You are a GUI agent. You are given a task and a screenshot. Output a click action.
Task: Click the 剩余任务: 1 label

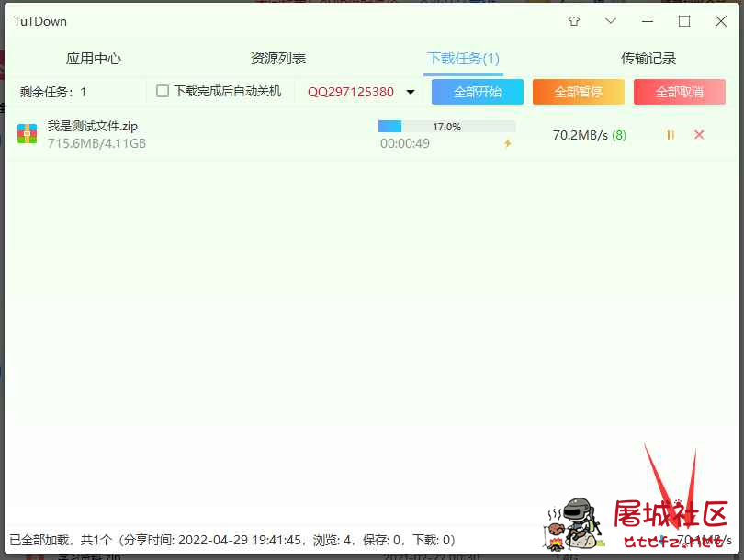pyautogui.click(x=53, y=92)
